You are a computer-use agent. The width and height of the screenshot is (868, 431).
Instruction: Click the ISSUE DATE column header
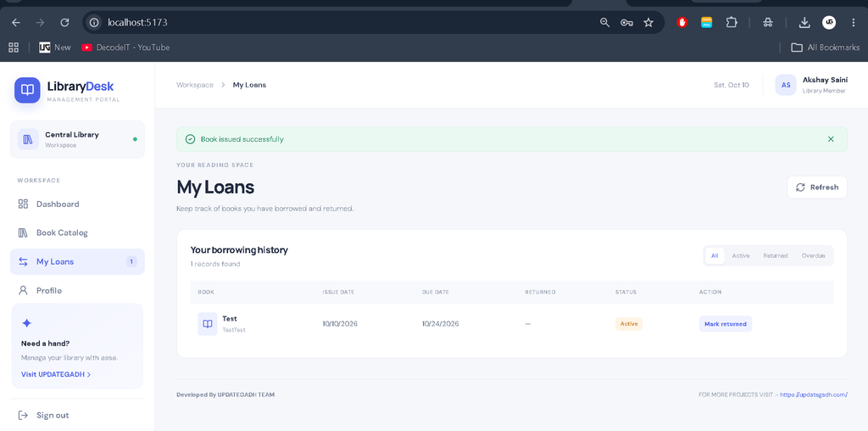338,292
